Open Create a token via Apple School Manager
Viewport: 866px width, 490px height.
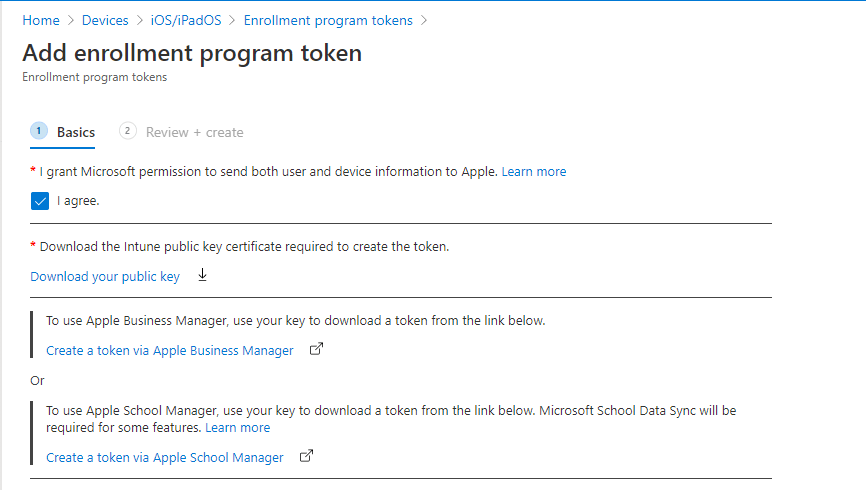[x=165, y=457]
